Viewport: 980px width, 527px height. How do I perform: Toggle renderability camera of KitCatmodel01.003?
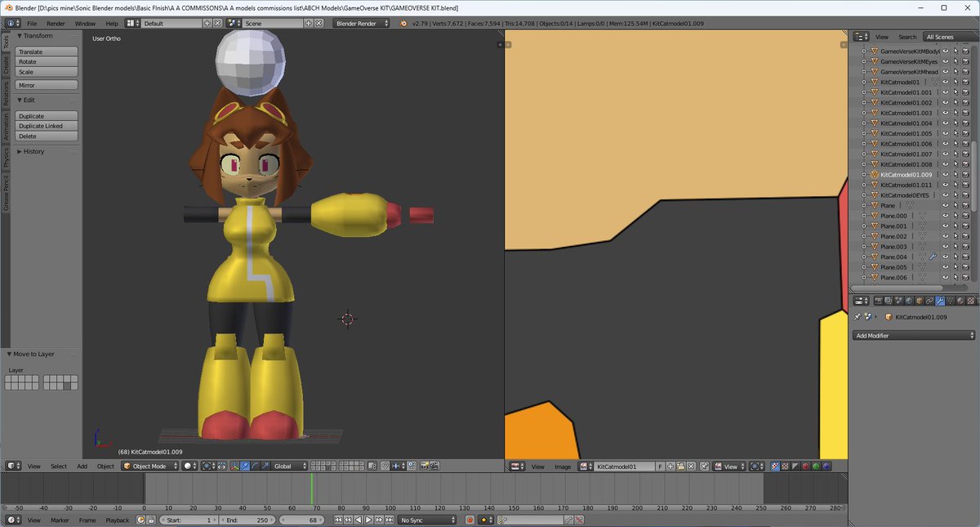965,113
